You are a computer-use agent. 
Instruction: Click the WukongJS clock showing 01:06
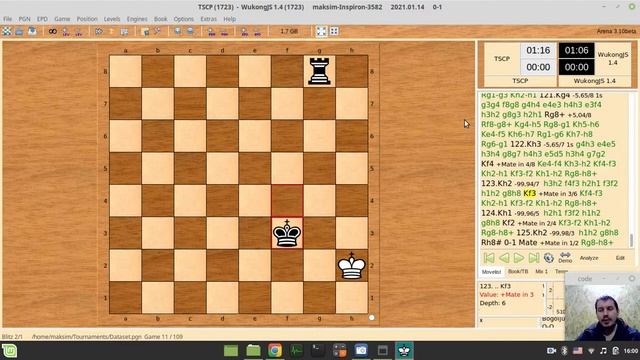click(x=576, y=50)
